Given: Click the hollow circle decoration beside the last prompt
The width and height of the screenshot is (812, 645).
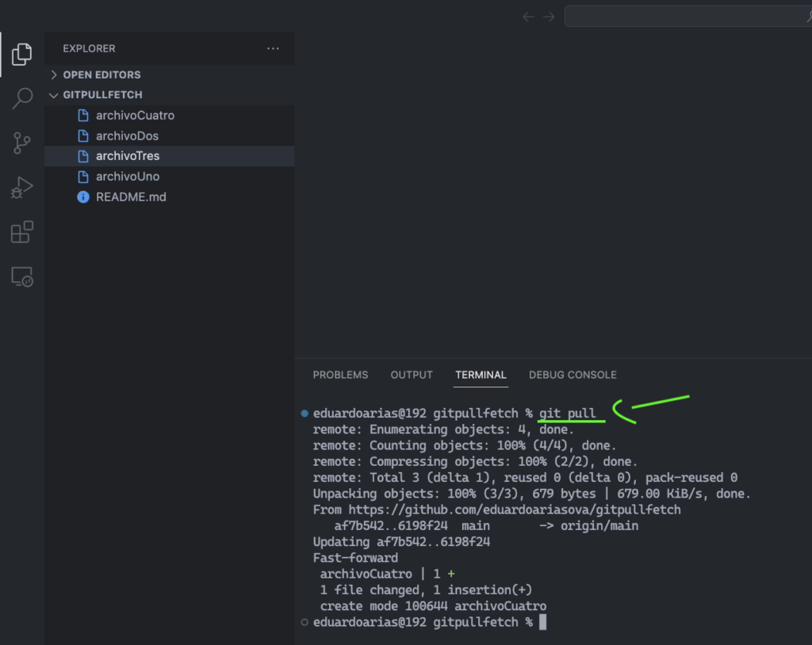Looking at the screenshot, I should (x=304, y=622).
